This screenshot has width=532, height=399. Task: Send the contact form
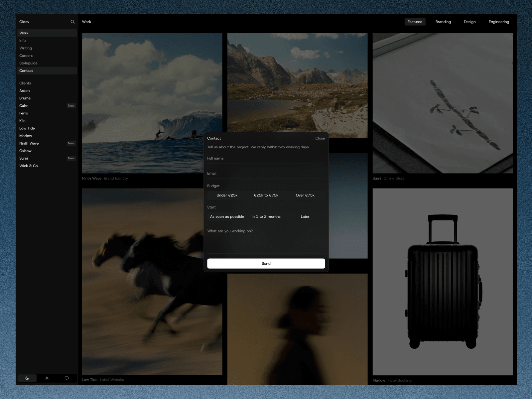(266, 263)
